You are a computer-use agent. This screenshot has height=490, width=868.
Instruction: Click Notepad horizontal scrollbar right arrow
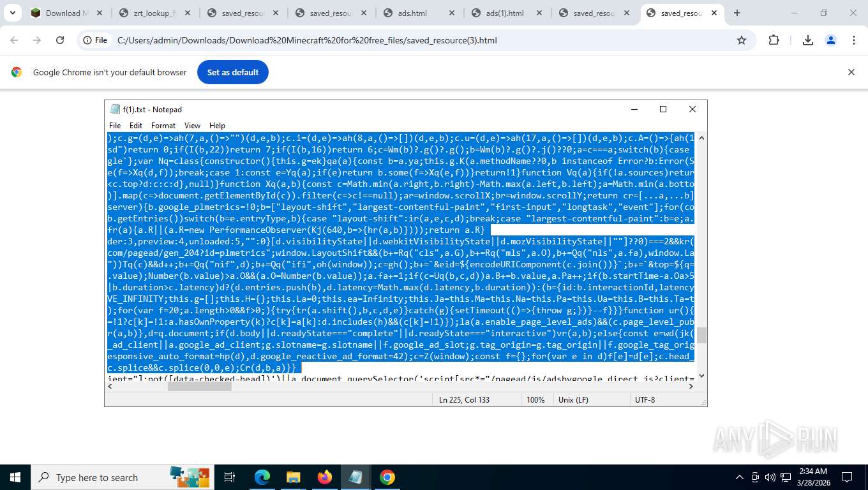[691, 387]
